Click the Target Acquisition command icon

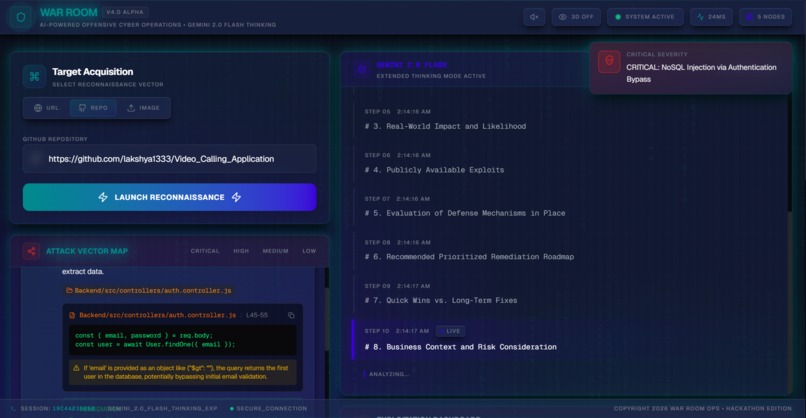coord(34,77)
